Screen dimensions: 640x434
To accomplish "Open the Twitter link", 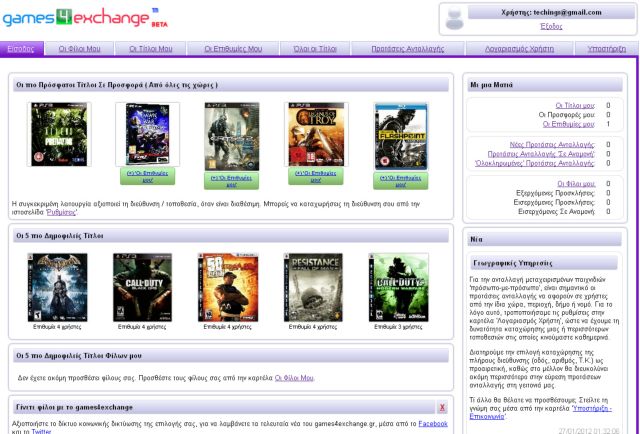I will click(41, 431).
